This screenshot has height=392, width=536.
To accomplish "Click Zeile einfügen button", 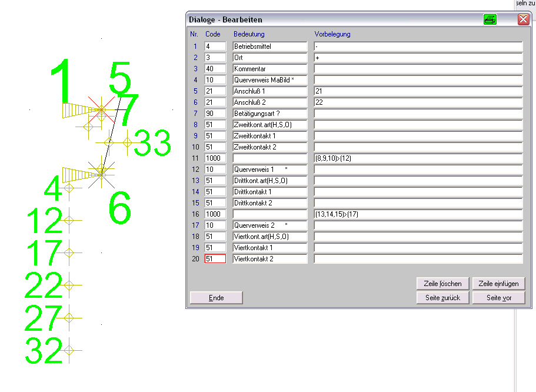I will pos(498,284).
